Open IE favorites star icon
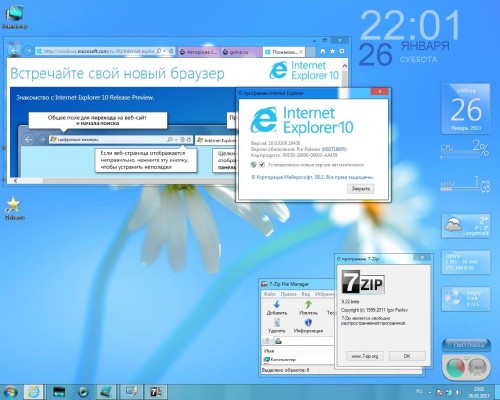 (332, 51)
